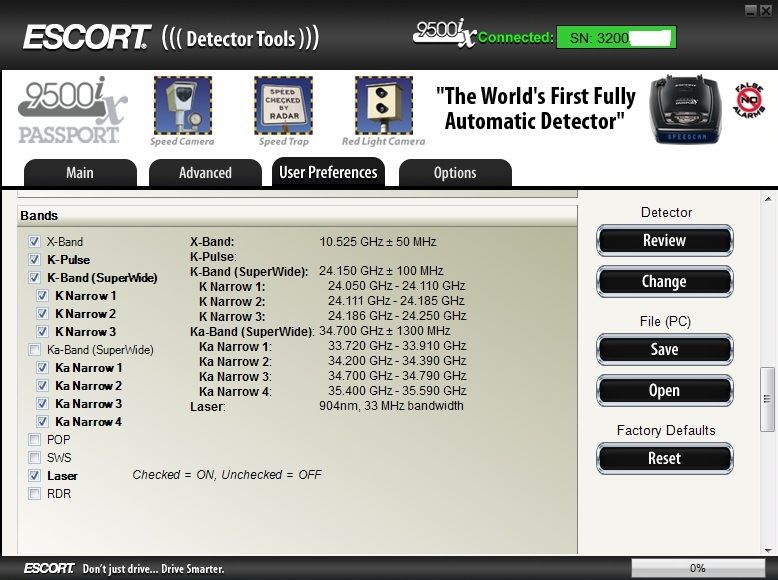Viewport: 778px width, 580px height.
Task: Toggle the Laser checkbox off
Action: coord(35,476)
